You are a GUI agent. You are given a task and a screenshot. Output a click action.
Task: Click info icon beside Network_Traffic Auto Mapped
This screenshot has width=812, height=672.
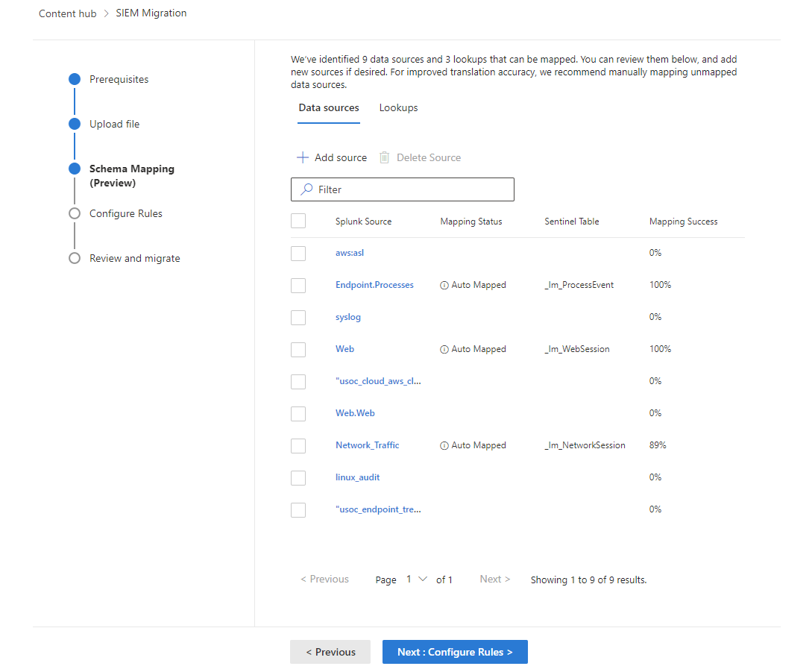(444, 446)
